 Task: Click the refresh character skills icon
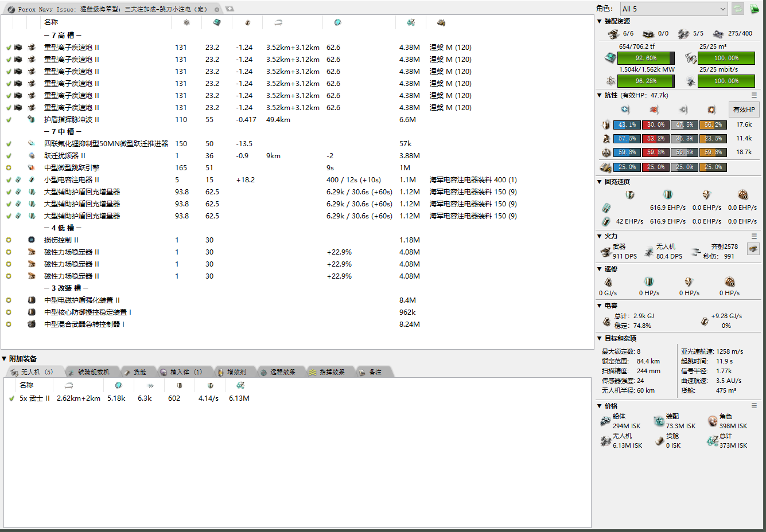(x=738, y=9)
